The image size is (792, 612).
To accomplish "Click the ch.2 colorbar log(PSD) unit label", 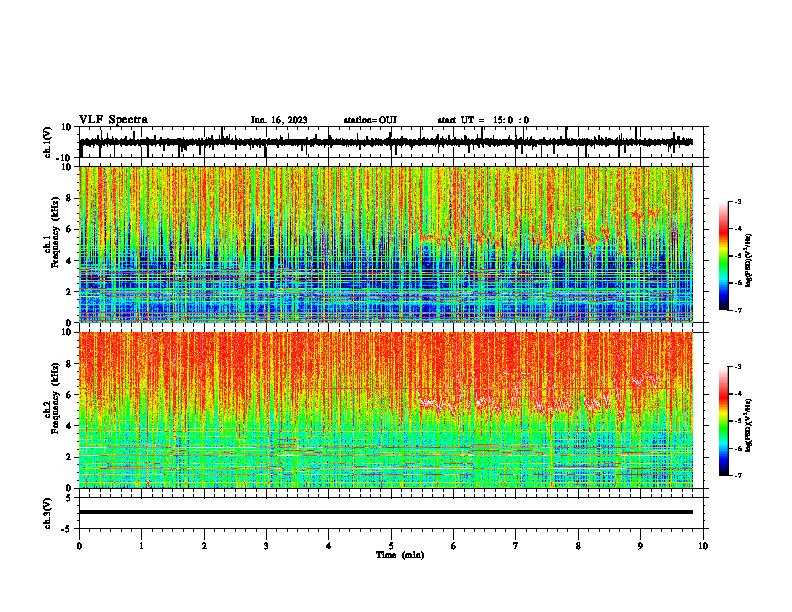I will pos(748,425).
